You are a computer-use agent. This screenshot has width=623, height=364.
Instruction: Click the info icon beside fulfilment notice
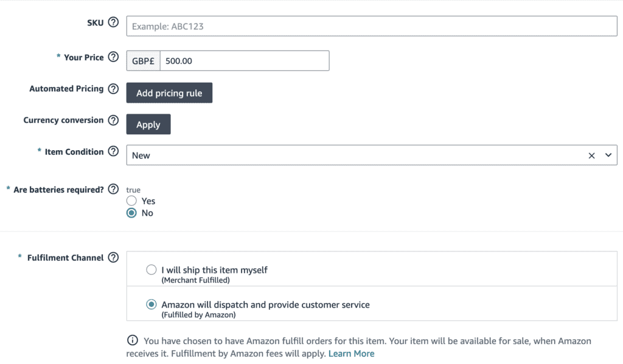(x=132, y=341)
